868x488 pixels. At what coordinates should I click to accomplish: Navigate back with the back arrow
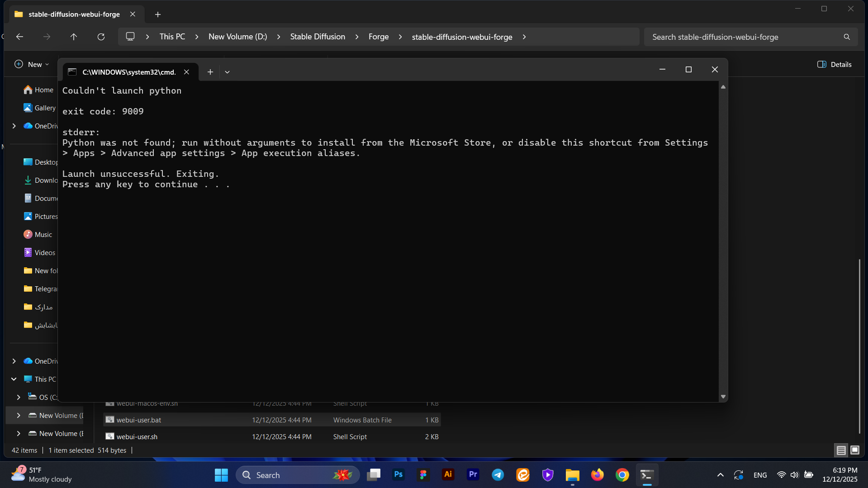pyautogui.click(x=19, y=37)
